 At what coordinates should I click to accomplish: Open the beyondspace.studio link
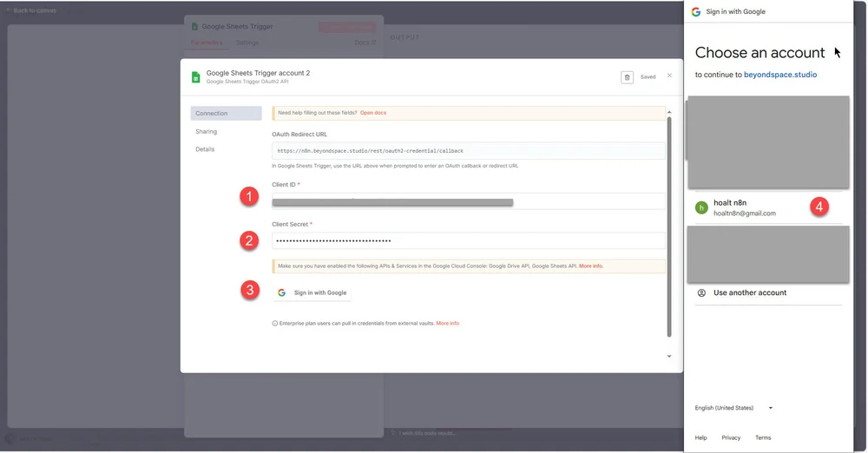[x=780, y=75]
